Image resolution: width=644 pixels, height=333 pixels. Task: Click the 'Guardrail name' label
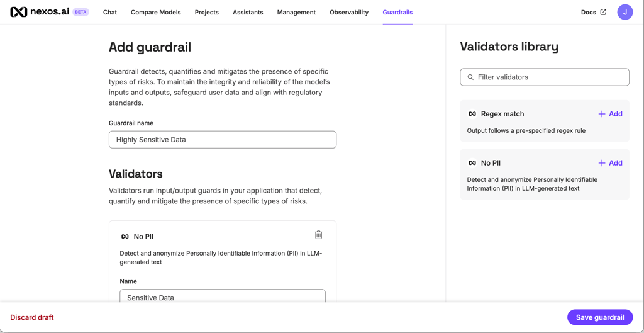131,123
